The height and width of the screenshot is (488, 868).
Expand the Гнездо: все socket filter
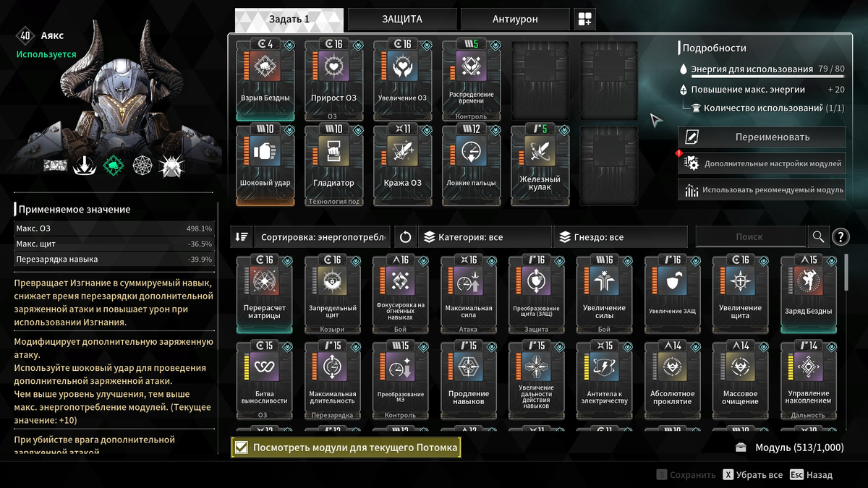pos(621,236)
